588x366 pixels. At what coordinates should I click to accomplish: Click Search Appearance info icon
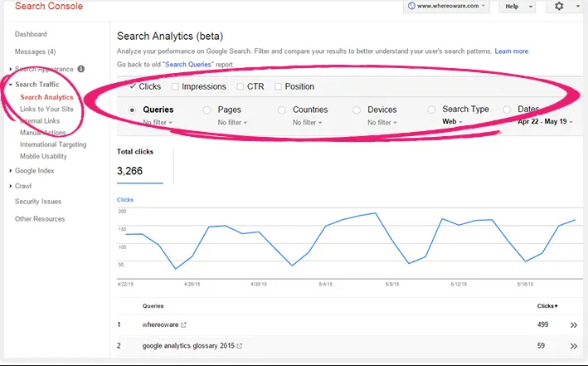click(x=81, y=69)
